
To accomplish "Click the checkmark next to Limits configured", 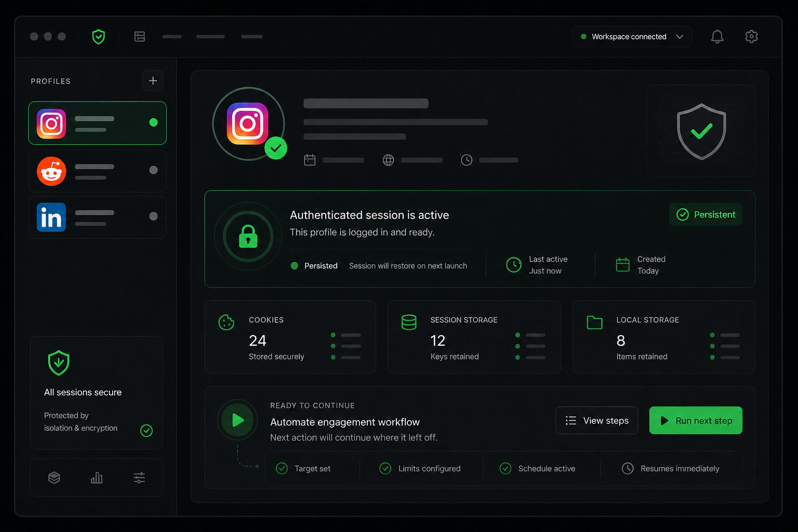I will 385,469.
